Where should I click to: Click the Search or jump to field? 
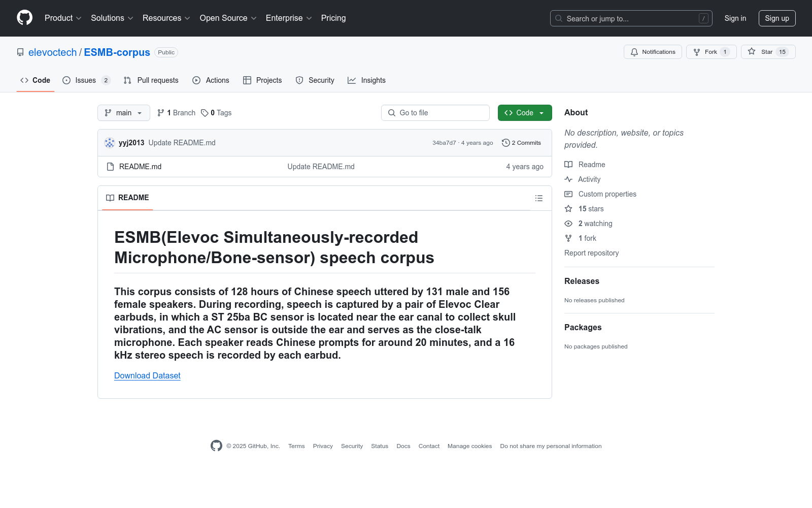(x=631, y=18)
